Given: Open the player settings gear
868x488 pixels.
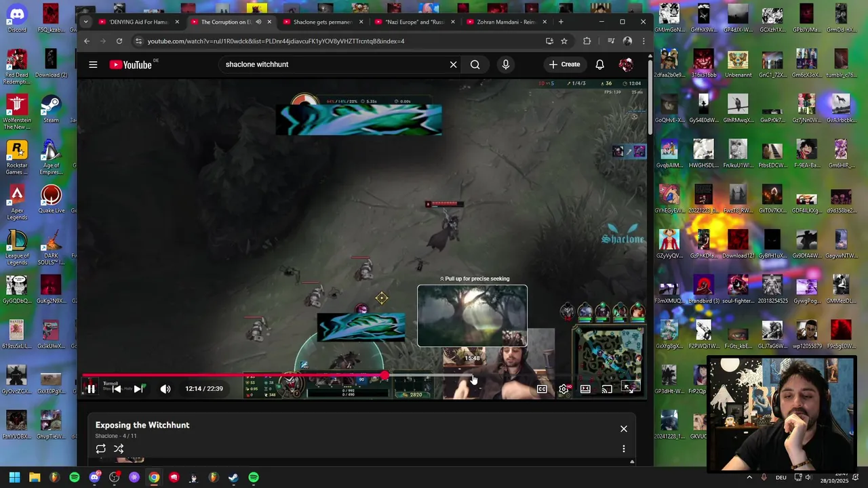Looking at the screenshot, I should (564, 389).
